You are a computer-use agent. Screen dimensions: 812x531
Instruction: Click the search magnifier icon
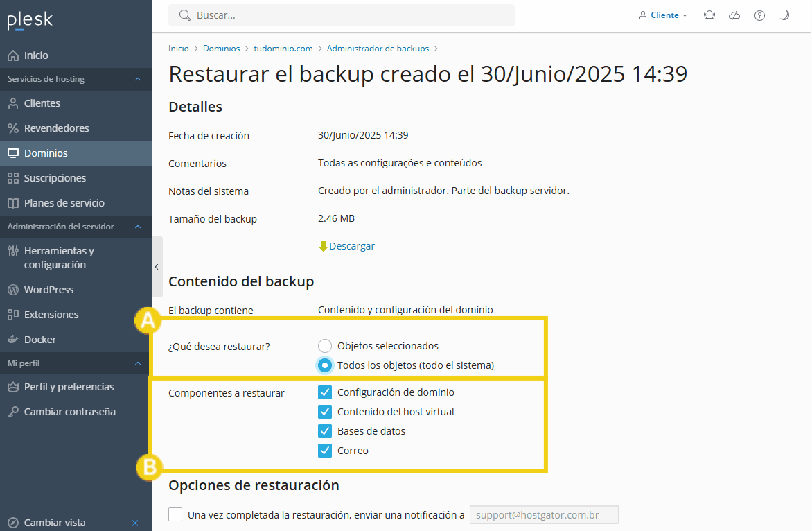pyautogui.click(x=184, y=15)
